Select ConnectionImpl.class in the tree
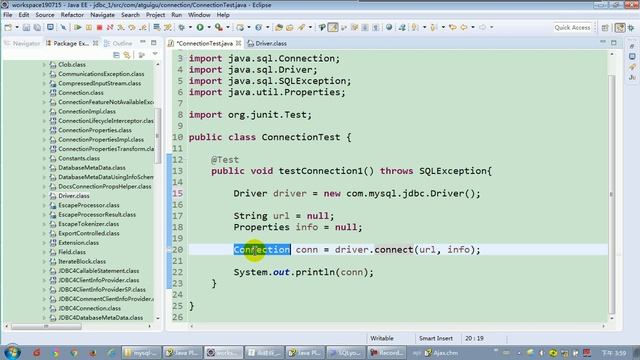Viewport: 640px width, 360px height. 87,111
